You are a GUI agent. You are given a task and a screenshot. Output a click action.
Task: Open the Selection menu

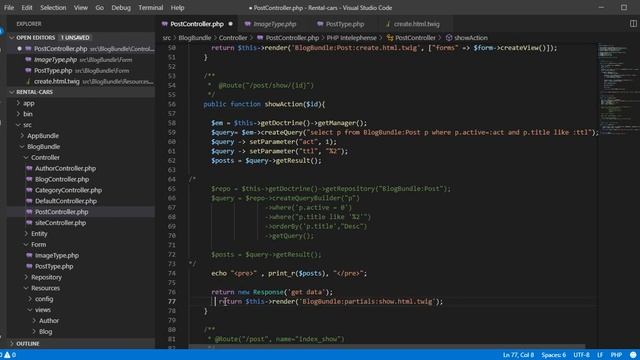53,8
